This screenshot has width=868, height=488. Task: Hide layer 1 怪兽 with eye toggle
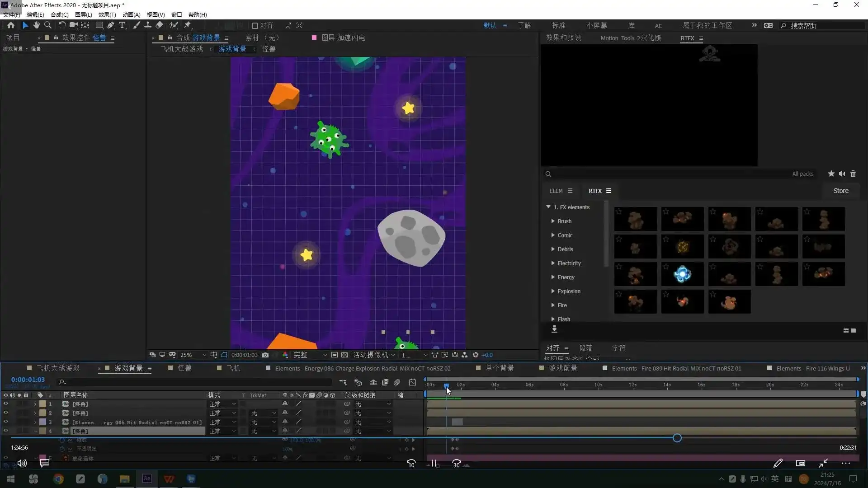pyautogui.click(x=6, y=404)
